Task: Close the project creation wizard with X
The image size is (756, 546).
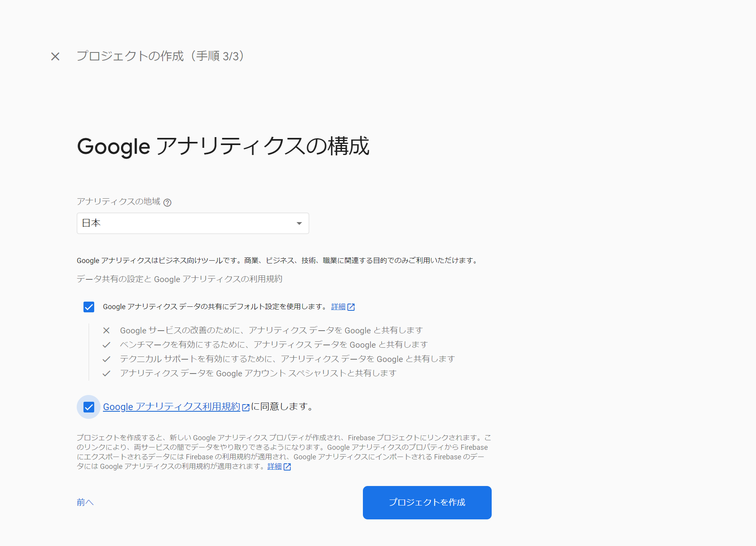Action: (x=55, y=56)
